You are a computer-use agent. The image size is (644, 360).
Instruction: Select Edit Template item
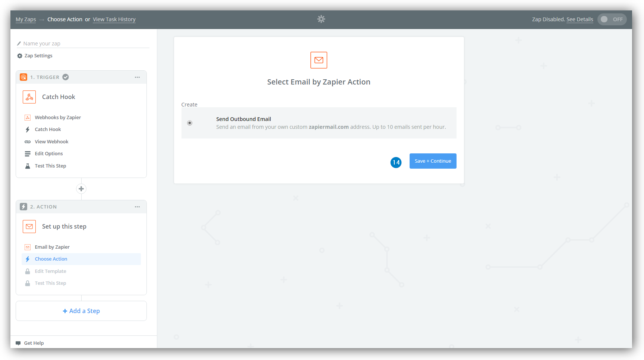tap(50, 271)
